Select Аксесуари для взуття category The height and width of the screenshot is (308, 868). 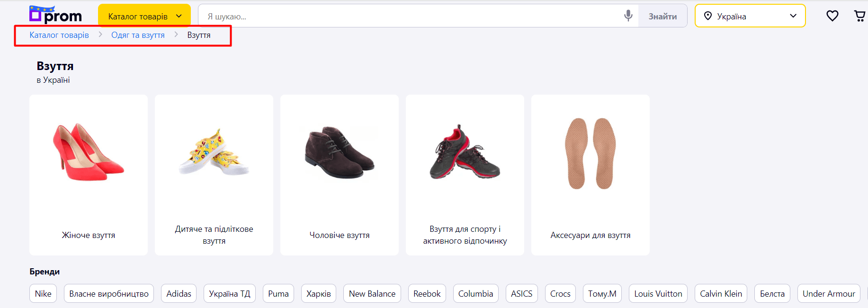click(591, 175)
